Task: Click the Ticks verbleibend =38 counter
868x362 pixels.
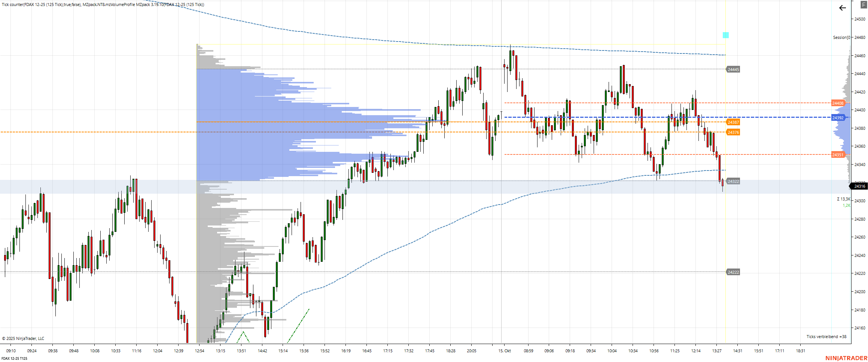Action: tap(826, 337)
